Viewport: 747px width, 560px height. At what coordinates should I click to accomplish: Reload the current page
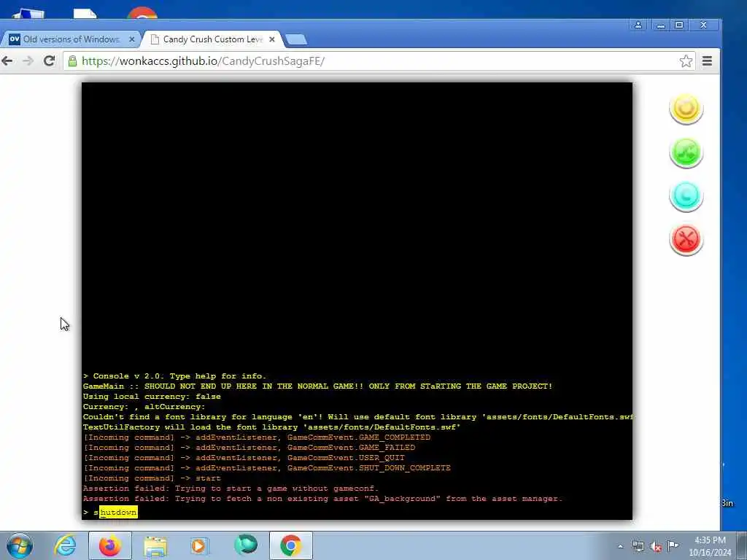(x=49, y=61)
